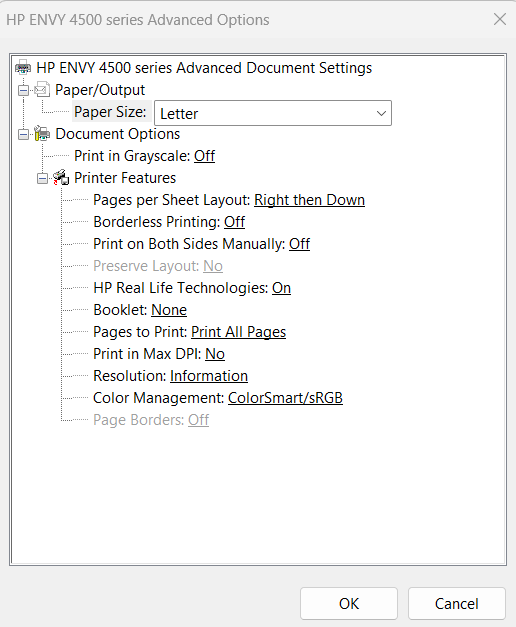Click the Right then Down layout value
This screenshot has height=627, width=516.
310,200
